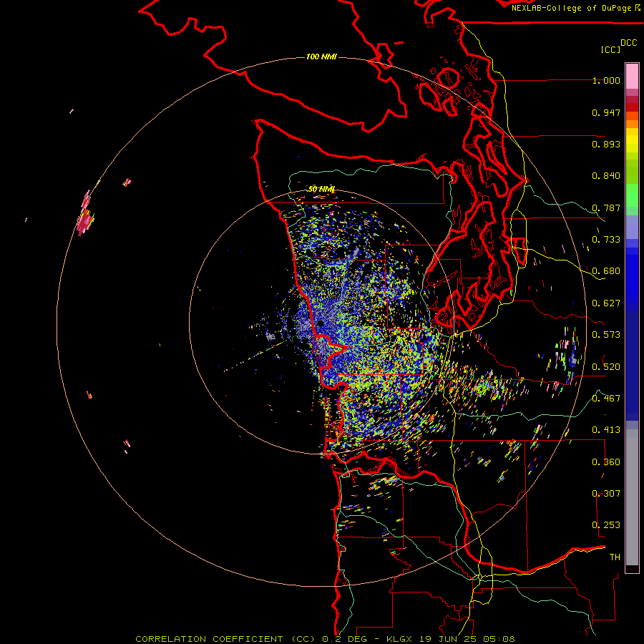Pick the orange swatch on the color bar
The image size is (644, 644).
coord(632,124)
